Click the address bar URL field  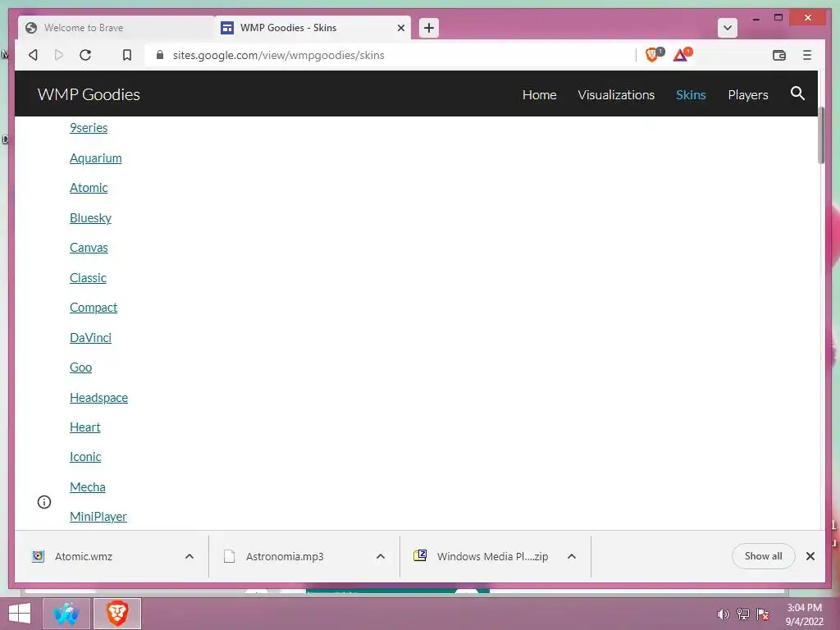pos(391,55)
